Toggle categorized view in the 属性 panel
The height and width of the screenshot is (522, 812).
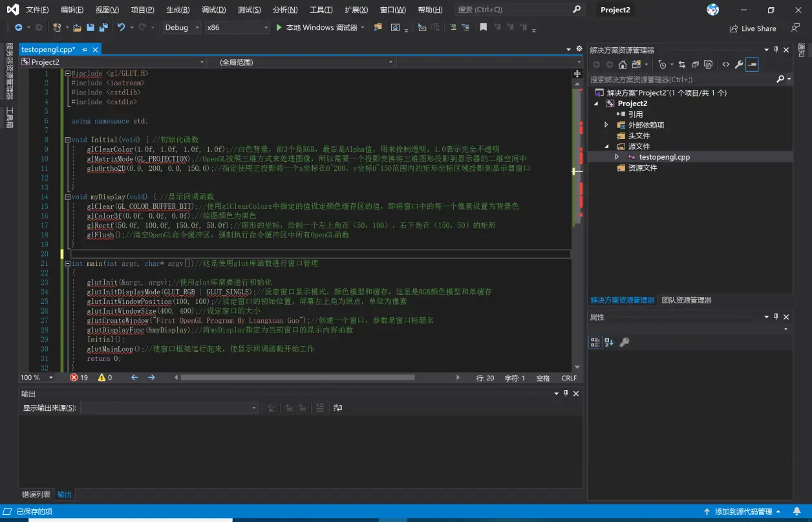click(595, 342)
